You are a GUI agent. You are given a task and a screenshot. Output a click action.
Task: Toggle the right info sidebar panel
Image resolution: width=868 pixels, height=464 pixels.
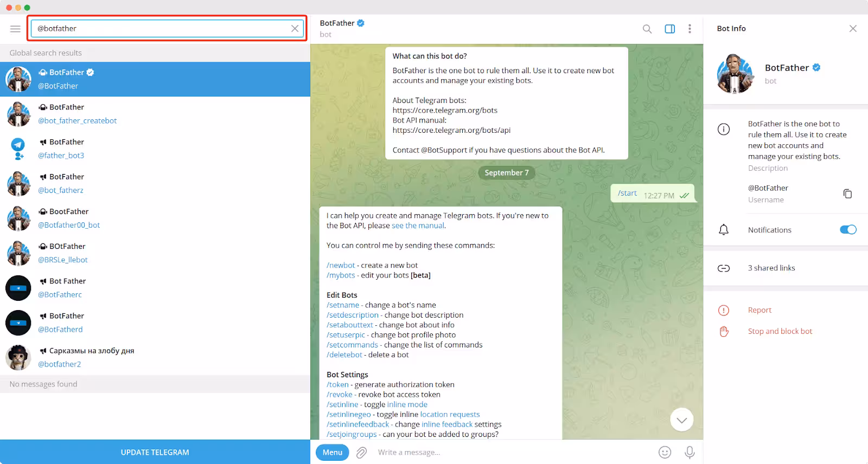670,29
